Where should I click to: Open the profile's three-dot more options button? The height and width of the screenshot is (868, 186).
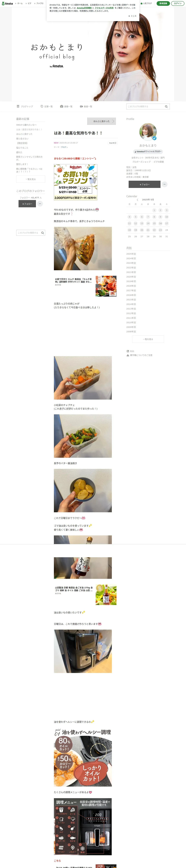click(x=164, y=184)
